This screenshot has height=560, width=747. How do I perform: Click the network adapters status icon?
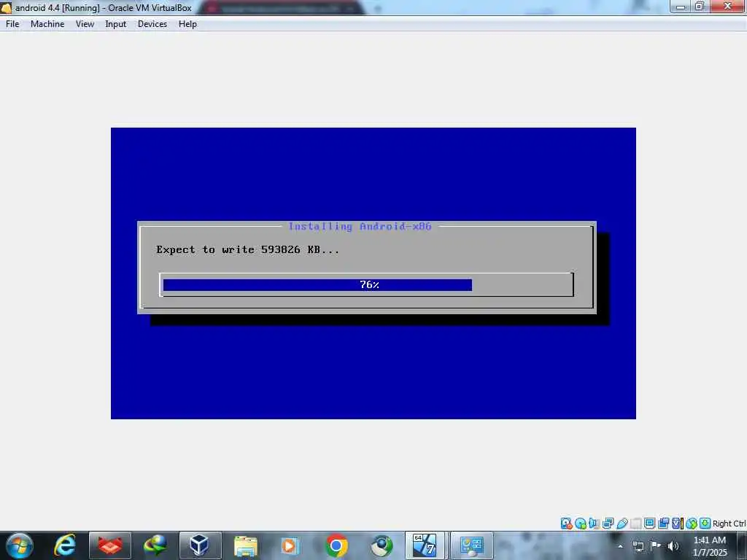[x=608, y=524]
